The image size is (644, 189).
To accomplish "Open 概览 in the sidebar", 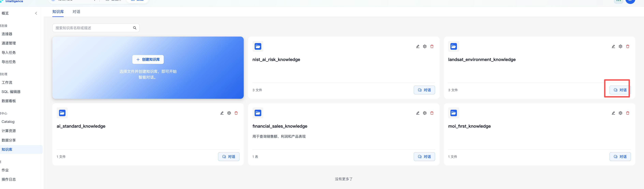I will (5, 13).
